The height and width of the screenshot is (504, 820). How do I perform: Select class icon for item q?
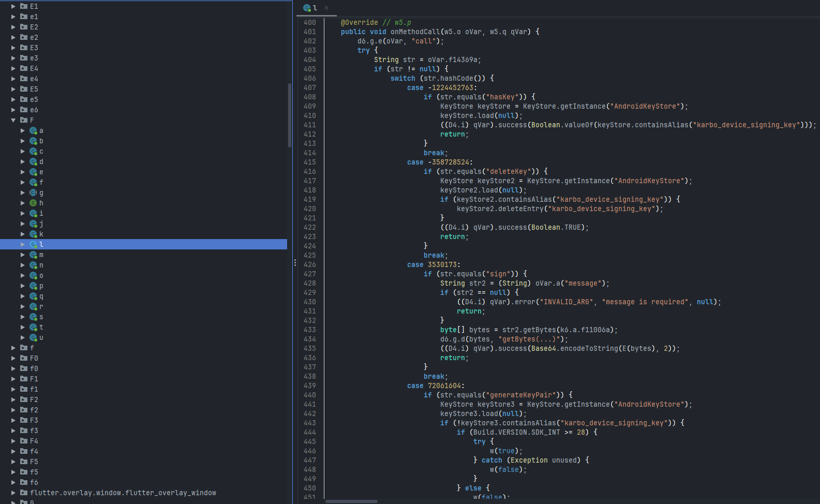(x=33, y=296)
